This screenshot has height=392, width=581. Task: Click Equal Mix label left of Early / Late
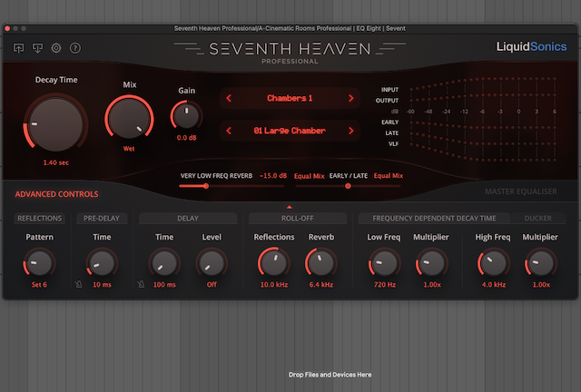coord(309,176)
